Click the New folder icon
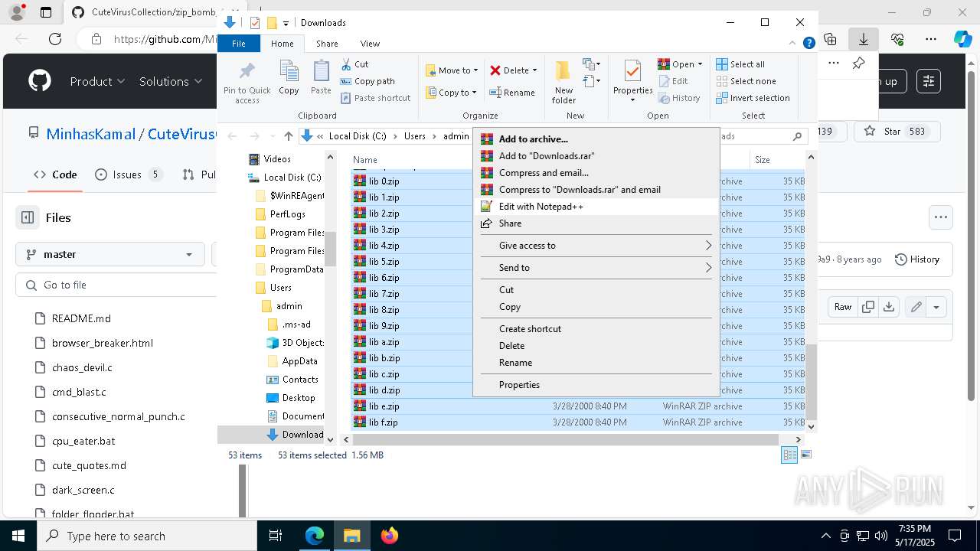The width and height of the screenshot is (980, 551). 563,81
